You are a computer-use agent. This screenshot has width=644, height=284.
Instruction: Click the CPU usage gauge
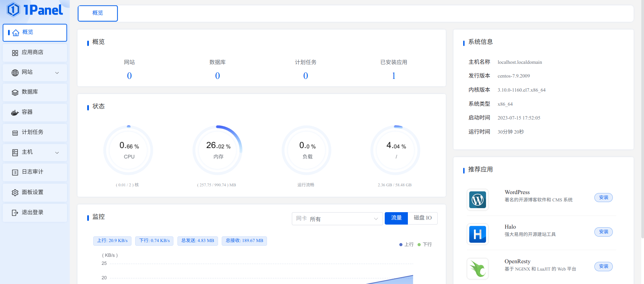[x=128, y=150]
